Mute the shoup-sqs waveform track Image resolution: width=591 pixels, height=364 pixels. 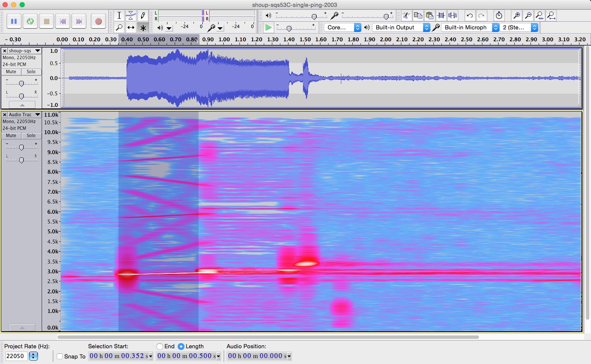pyautogui.click(x=11, y=72)
